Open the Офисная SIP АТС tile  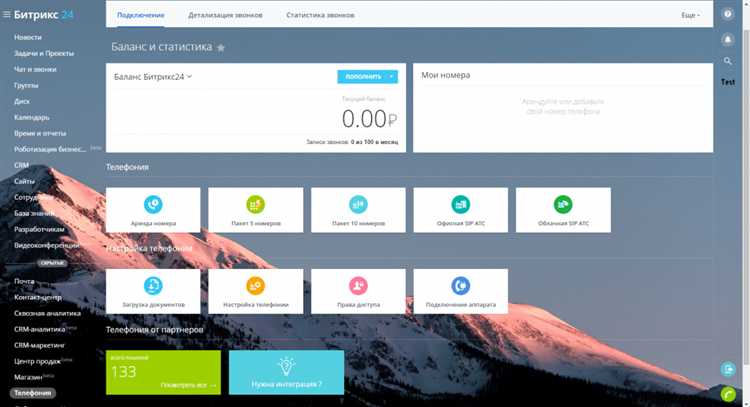(x=461, y=210)
